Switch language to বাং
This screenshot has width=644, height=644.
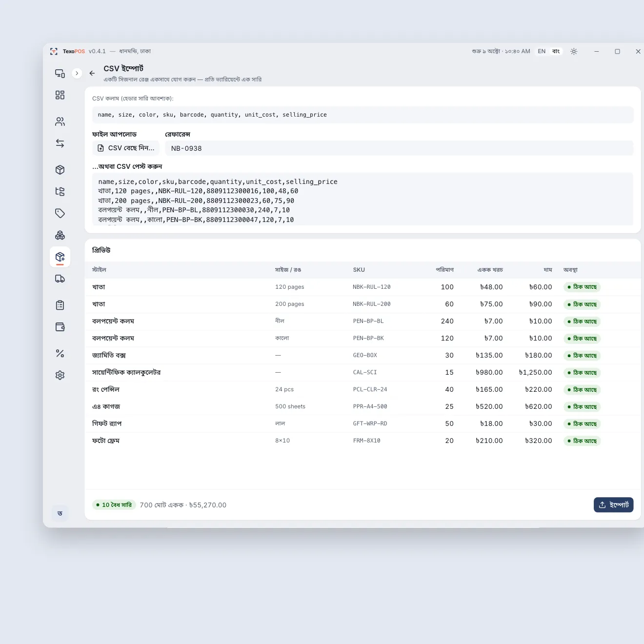coord(556,51)
